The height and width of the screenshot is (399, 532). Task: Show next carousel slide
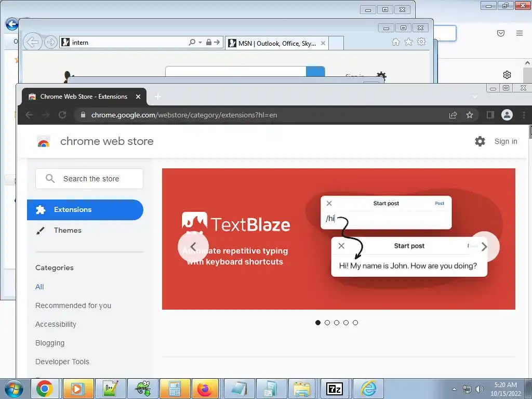tap(484, 247)
